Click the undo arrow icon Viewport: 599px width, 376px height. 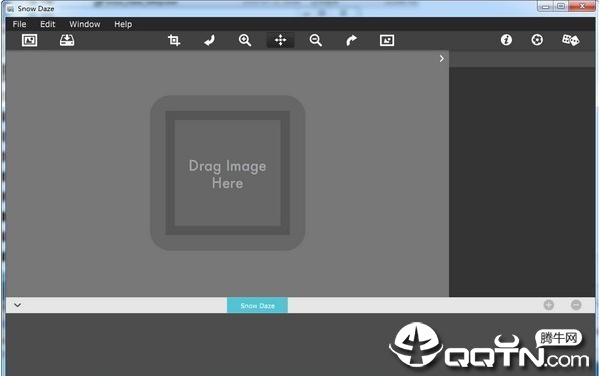[210, 40]
